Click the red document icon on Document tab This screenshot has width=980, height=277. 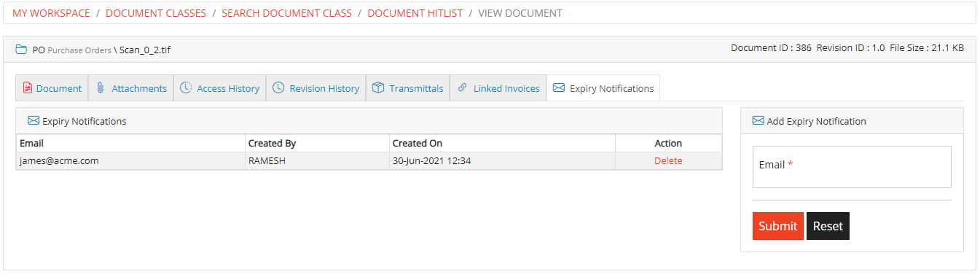point(28,88)
